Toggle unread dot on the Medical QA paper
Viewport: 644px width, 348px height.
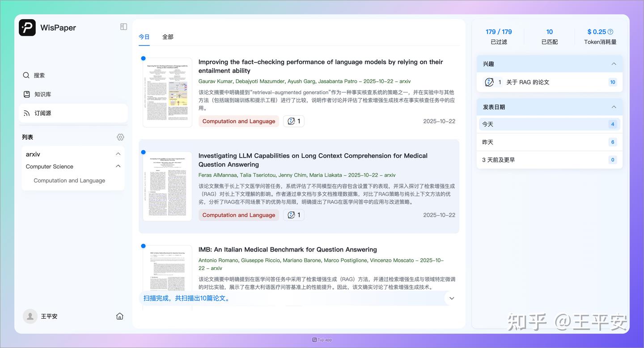(144, 152)
